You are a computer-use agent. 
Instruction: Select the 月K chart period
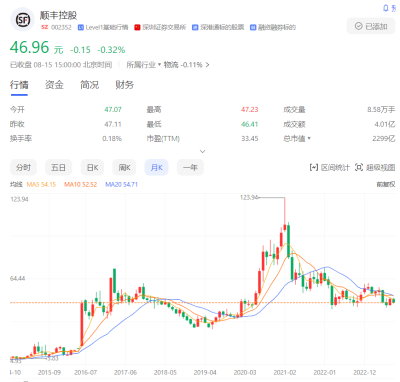pos(156,167)
